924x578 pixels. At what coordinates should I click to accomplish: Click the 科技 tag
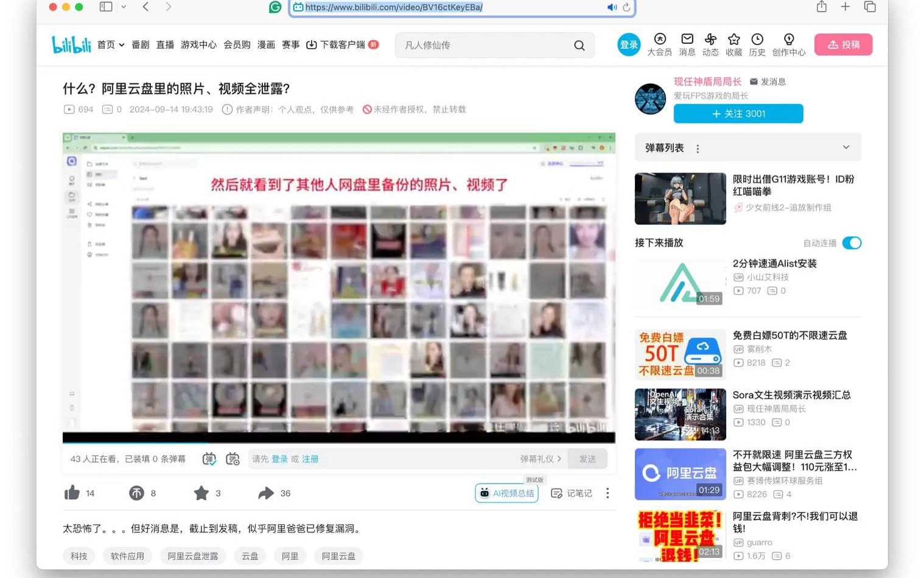pos(79,555)
